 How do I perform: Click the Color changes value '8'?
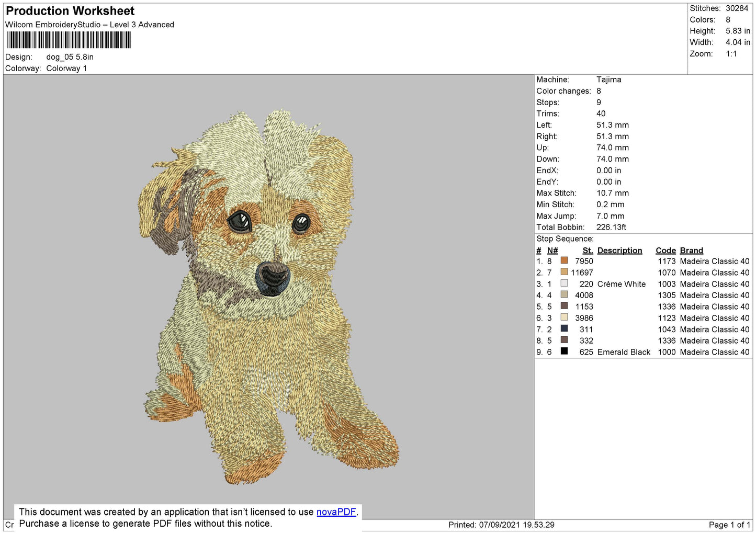coord(599,91)
